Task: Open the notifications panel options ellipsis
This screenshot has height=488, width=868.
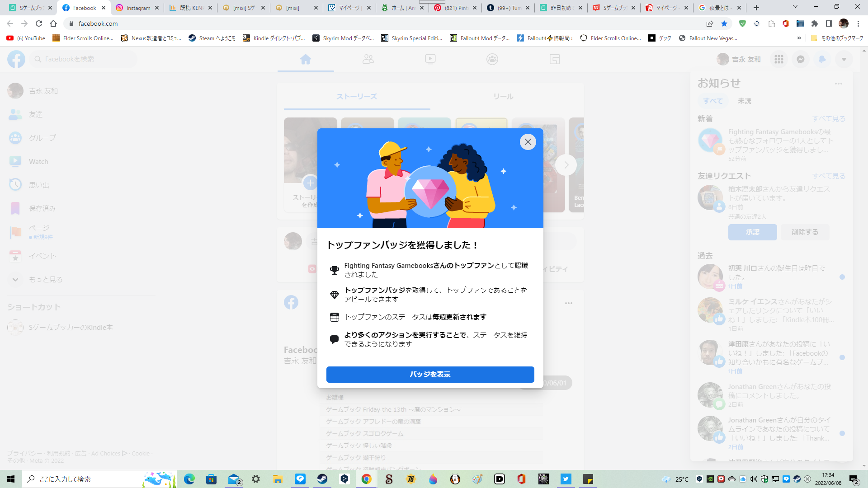Action: (x=839, y=84)
